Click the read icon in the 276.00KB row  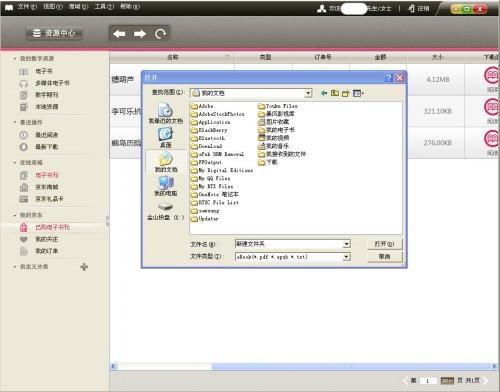(491, 139)
